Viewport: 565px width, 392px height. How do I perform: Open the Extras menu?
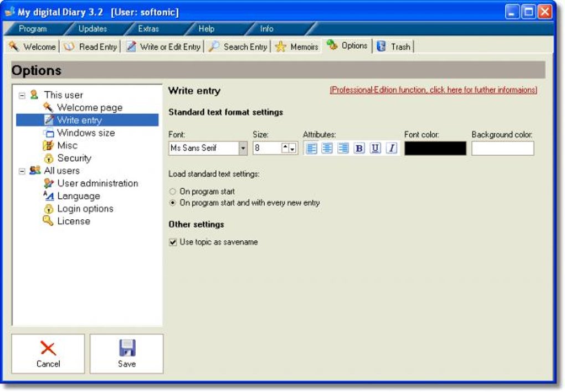click(148, 29)
